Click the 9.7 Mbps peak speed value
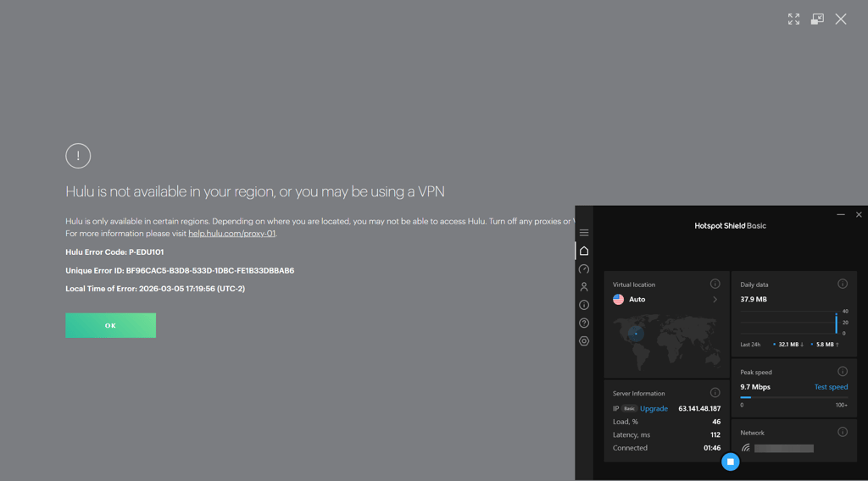The image size is (868, 481). pyautogui.click(x=755, y=387)
